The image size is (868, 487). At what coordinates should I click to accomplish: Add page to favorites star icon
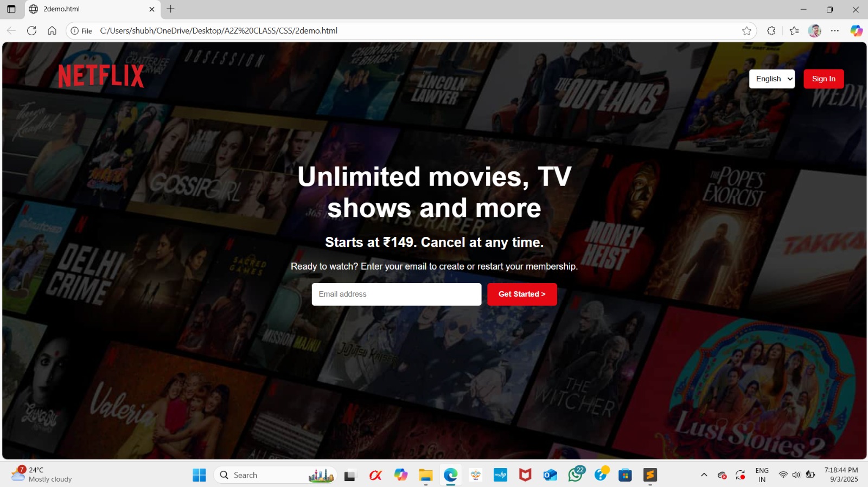(x=746, y=31)
